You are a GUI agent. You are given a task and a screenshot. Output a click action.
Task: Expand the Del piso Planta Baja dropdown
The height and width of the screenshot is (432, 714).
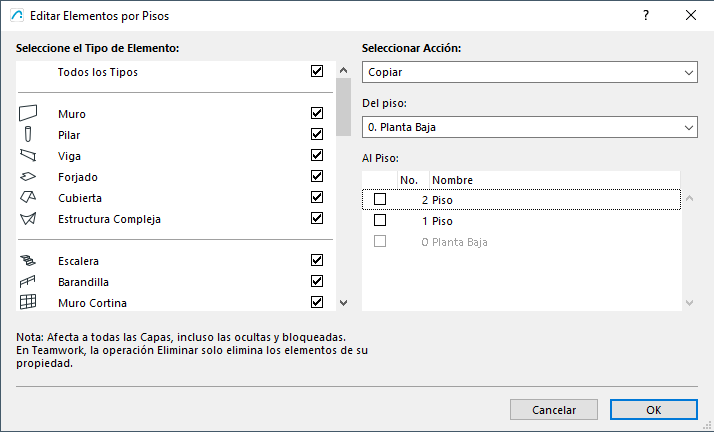point(530,127)
